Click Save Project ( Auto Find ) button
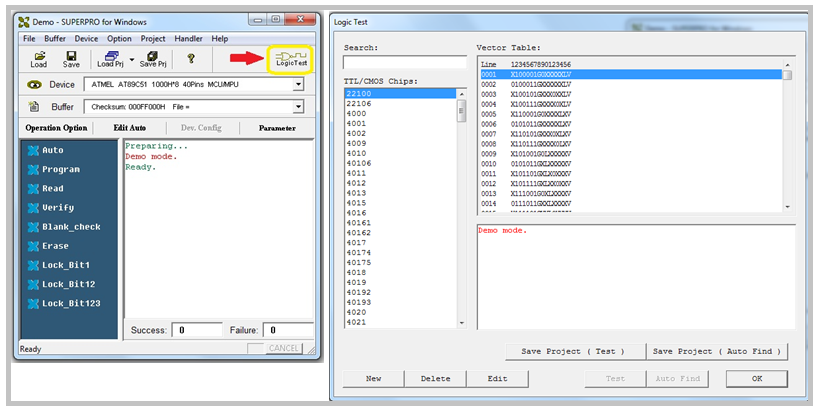Viewport: 823px width, 414px height. point(717,351)
